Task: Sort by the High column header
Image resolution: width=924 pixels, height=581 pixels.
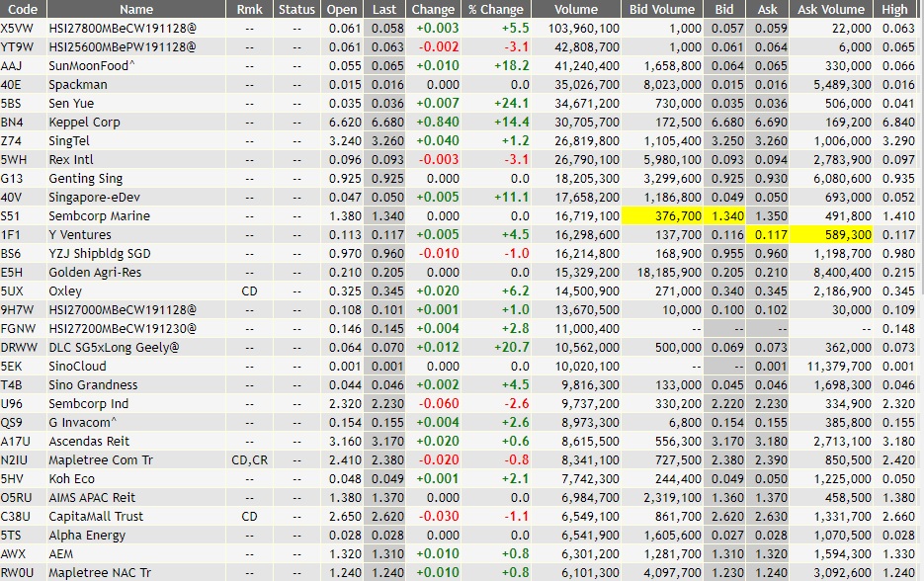Action: coord(894,9)
